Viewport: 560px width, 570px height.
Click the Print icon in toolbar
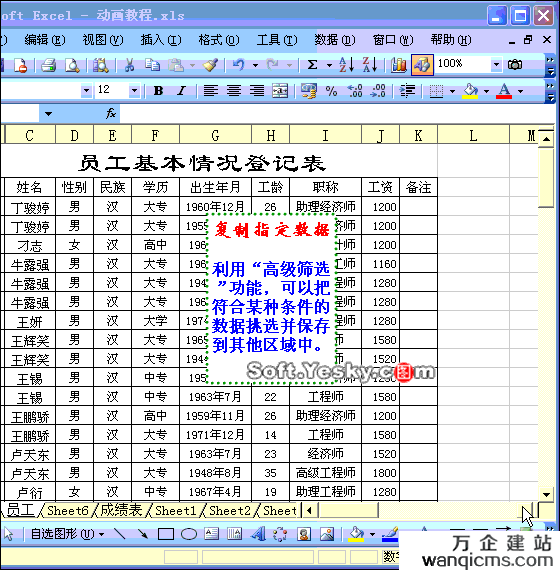pyautogui.click(x=48, y=65)
